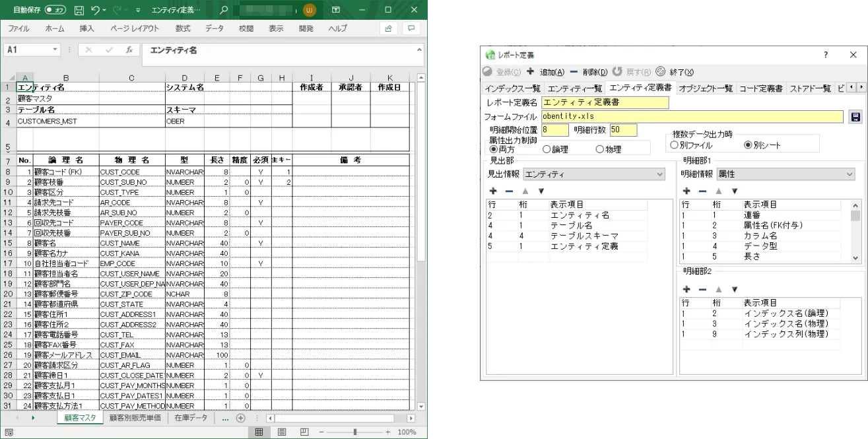Switch to normal view icon in status bar
Image resolution: width=868 pixels, height=439 pixels.
pyautogui.click(x=259, y=432)
